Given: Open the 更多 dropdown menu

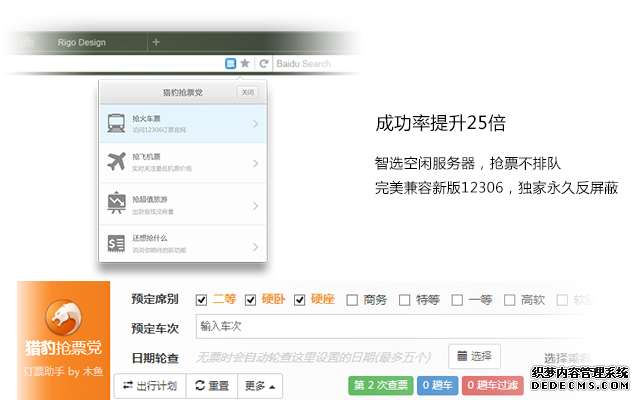Looking at the screenshot, I should pyautogui.click(x=260, y=386).
